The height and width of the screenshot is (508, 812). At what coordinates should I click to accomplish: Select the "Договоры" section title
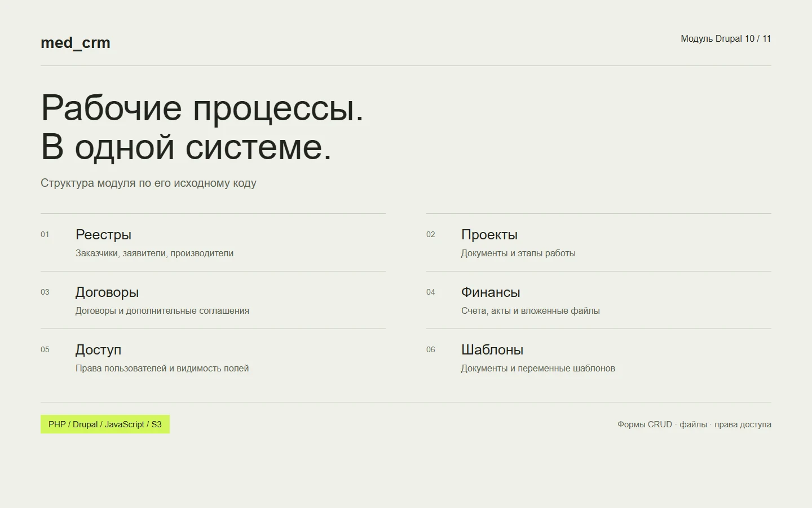107,292
